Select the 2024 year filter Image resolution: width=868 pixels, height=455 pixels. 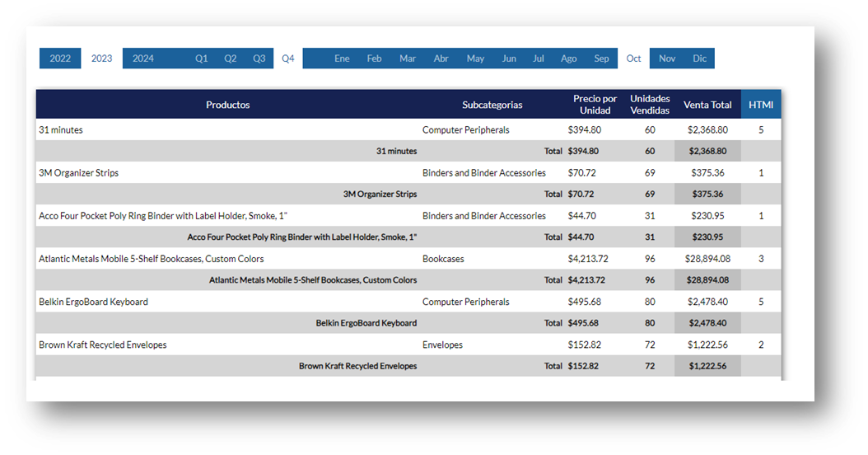pos(143,59)
